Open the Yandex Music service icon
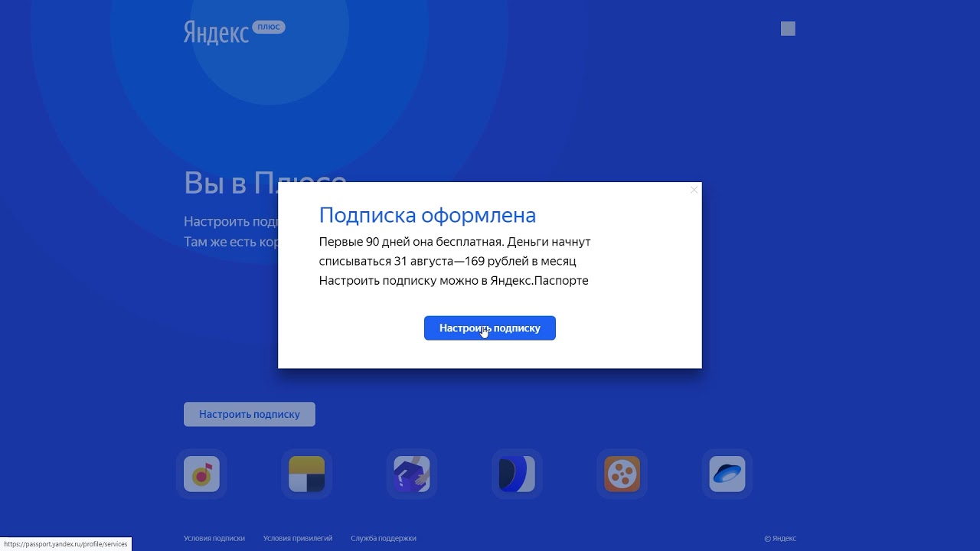Screen dimensions: 980x551 201,474
